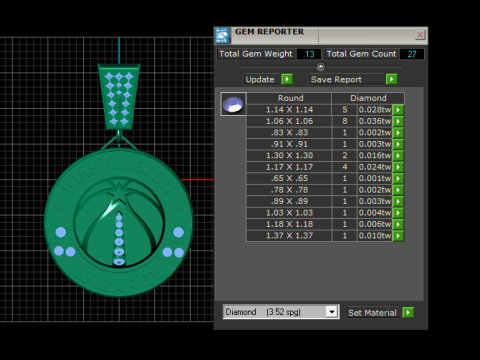Click green arrow for 1.30 X 1.30 row

(x=398, y=155)
